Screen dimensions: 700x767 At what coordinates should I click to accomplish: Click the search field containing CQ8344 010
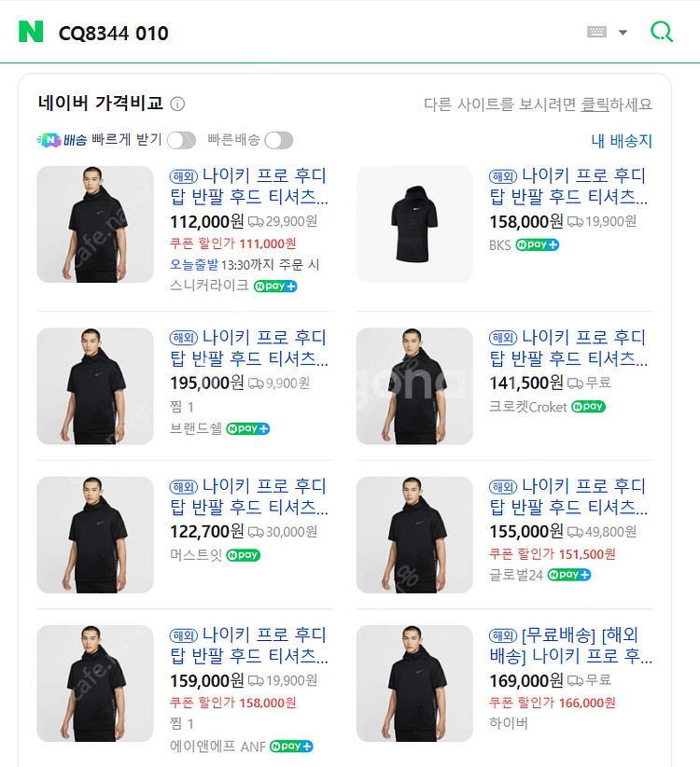tap(313, 33)
